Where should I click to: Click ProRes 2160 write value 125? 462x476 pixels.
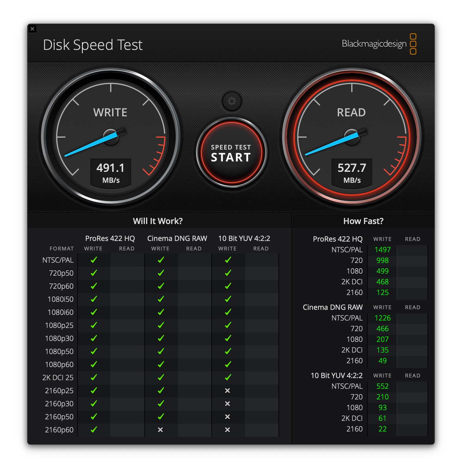coord(382,293)
